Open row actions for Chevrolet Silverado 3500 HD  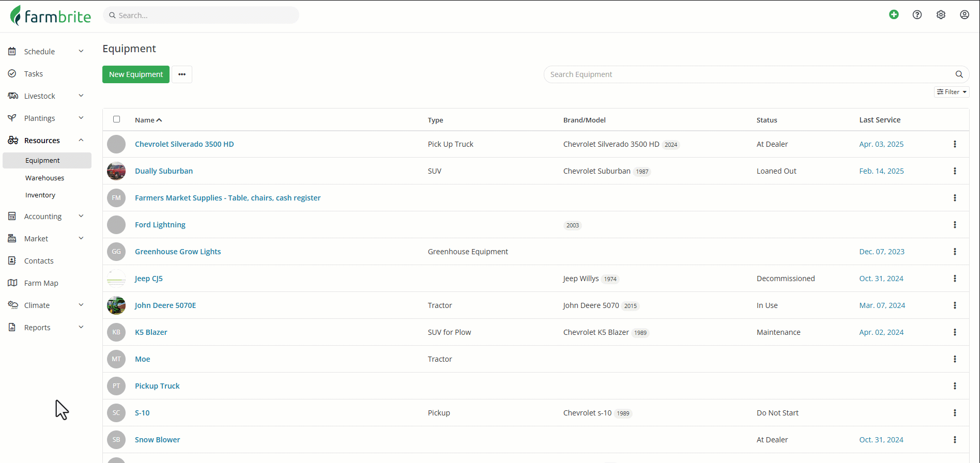(955, 144)
